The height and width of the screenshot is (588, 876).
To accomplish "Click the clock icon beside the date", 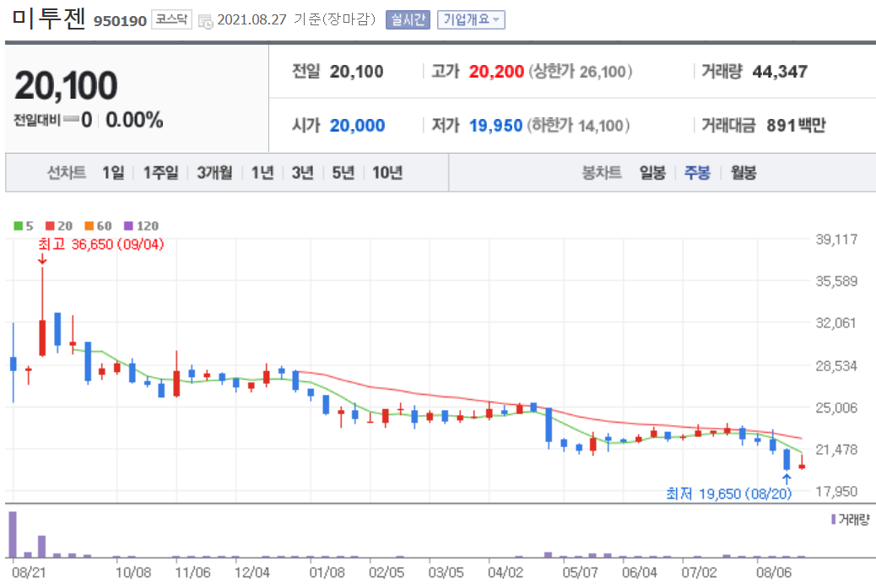I will [206, 21].
